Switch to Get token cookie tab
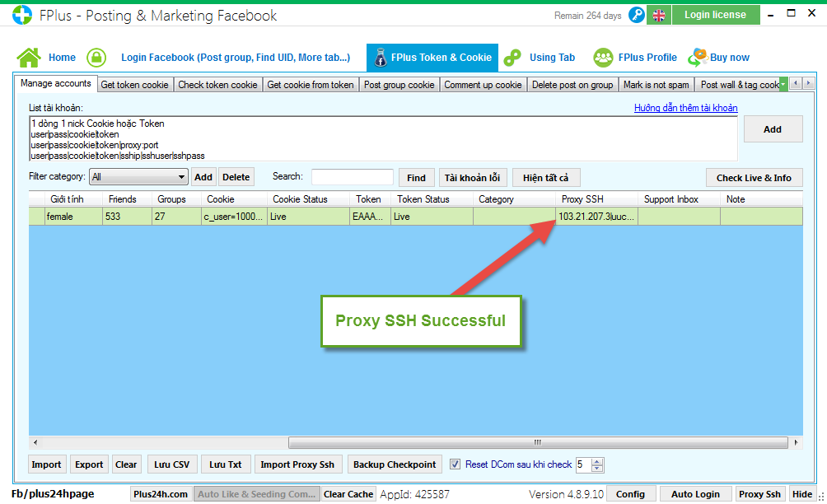The height and width of the screenshot is (504, 827). pyautogui.click(x=134, y=85)
